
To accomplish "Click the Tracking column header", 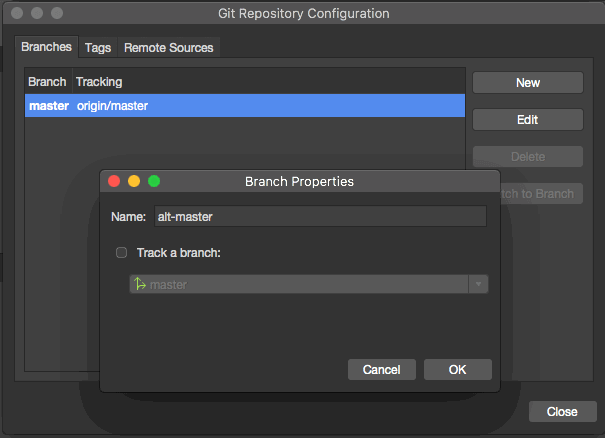I will (x=99, y=82).
